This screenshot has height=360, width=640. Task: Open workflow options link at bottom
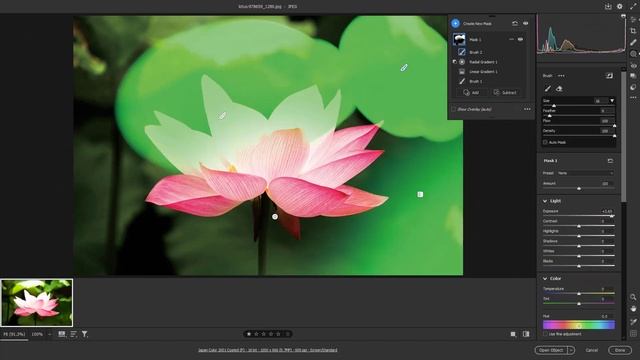tap(268, 350)
